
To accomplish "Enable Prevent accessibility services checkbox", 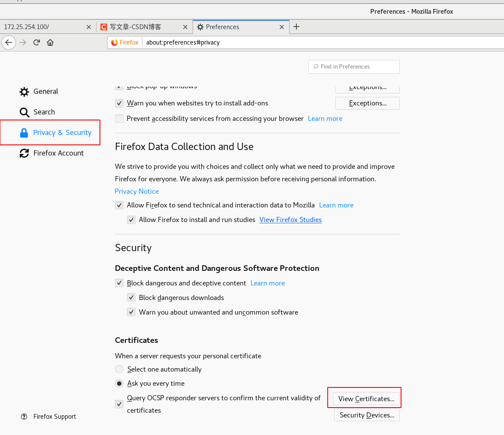I will click(x=119, y=119).
